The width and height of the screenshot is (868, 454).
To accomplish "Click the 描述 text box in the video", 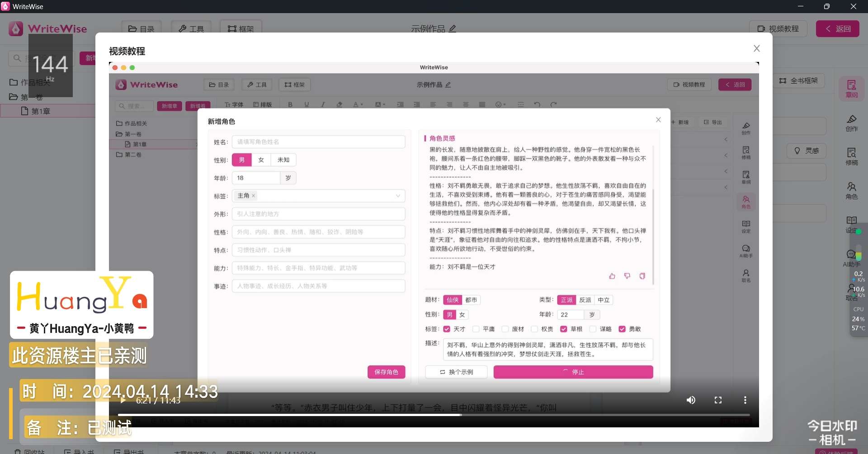I will pyautogui.click(x=548, y=349).
